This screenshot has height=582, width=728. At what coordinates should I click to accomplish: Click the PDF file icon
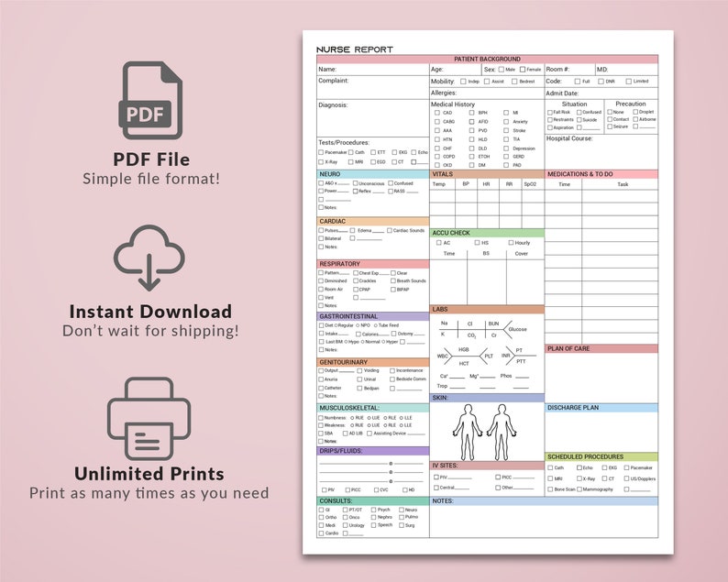(x=150, y=100)
